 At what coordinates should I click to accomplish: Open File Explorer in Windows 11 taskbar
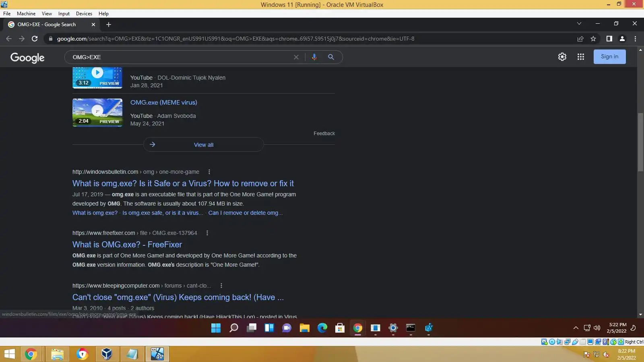(x=304, y=328)
